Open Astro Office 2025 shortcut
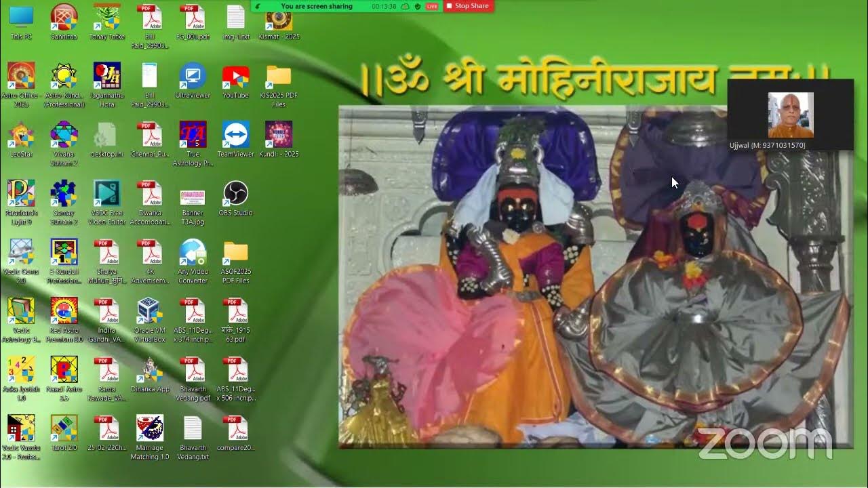Image resolution: width=868 pixels, height=488 pixels. [x=21, y=85]
